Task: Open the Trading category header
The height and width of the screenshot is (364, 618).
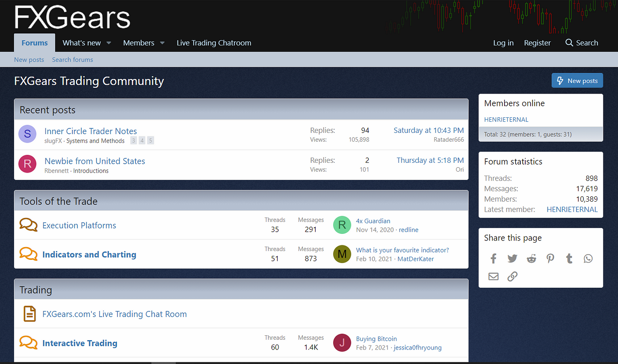Action: [36, 290]
